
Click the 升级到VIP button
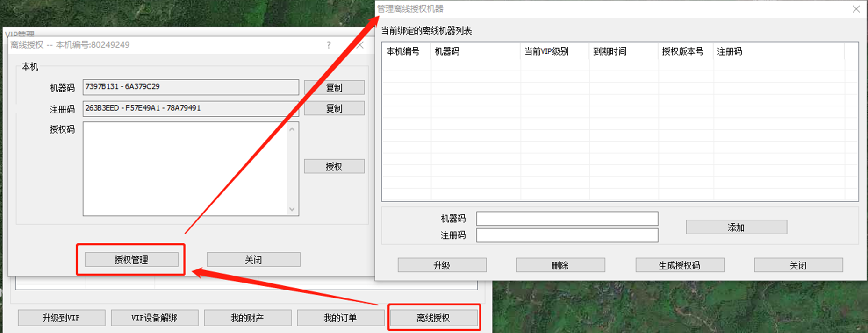[61, 318]
